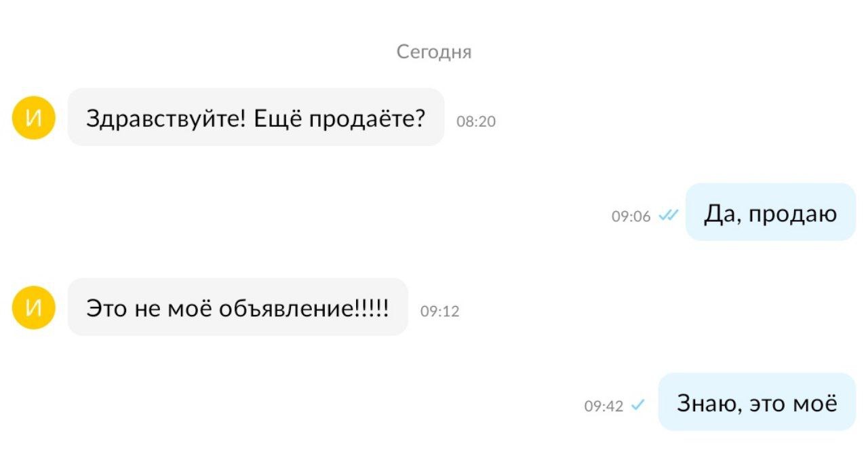The height and width of the screenshot is (452, 868).
Task: Click the avatar beside the "Здравствуйте!" message
Action: click(x=33, y=118)
